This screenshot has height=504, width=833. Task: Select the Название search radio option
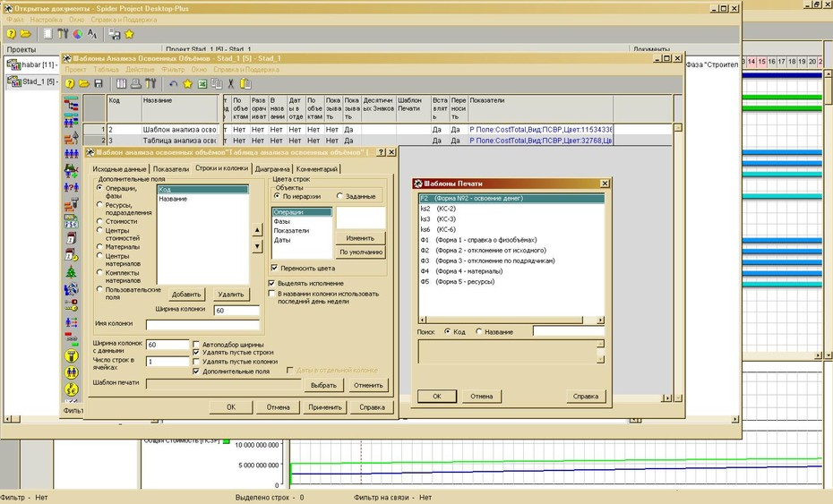(478, 331)
